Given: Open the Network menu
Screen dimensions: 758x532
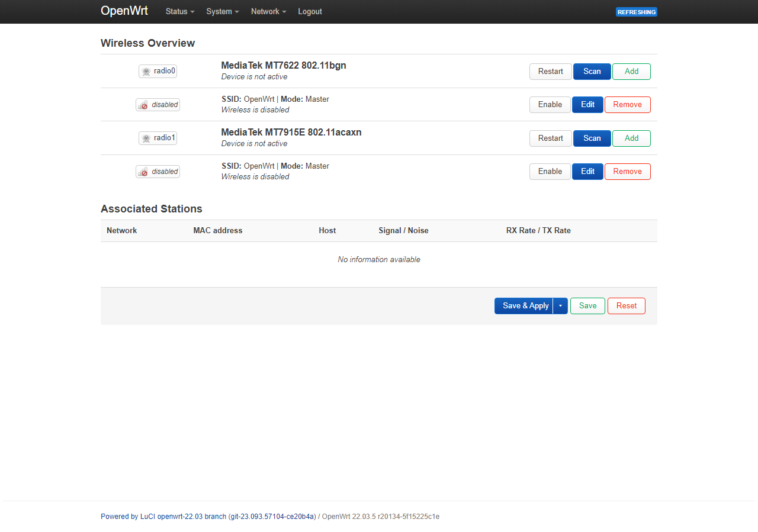Looking at the screenshot, I should (x=269, y=11).
